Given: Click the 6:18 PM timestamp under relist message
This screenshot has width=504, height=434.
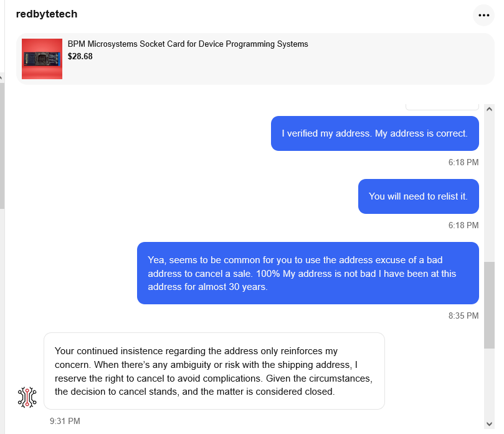Looking at the screenshot, I should [x=464, y=225].
